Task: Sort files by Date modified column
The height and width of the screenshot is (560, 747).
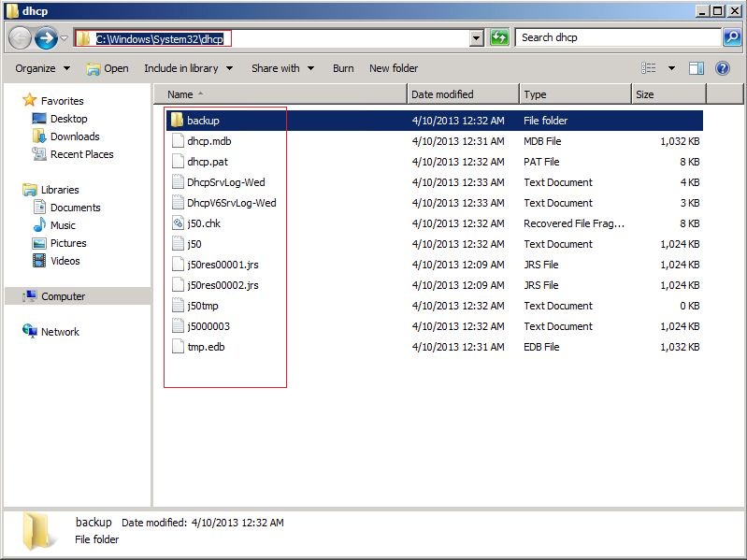Action: coord(462,94)
